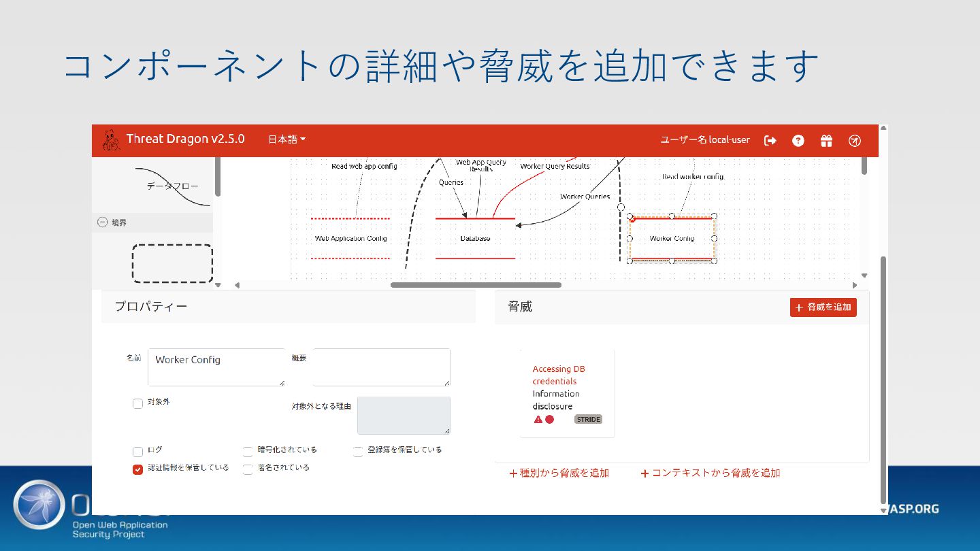The height and width of the screenshot is (551, 980).
Task: Click the ユーザー名 local-user text
Action: [x=705, y=139]
